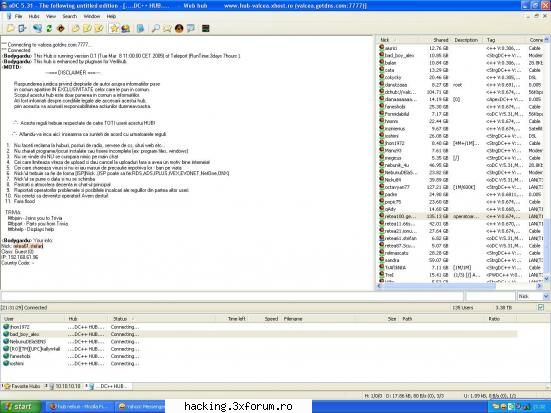The height and width of the screenshot is (413, 551).
Task: Open favorite users icon next to star
Action: point(125,28)
